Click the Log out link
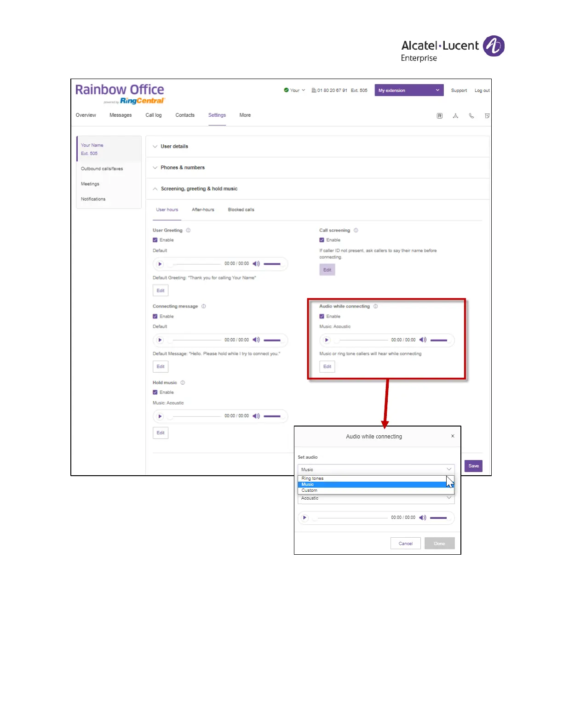Image resolution: width=563 pixels, height=728 pixels. (x=482, y=91)
